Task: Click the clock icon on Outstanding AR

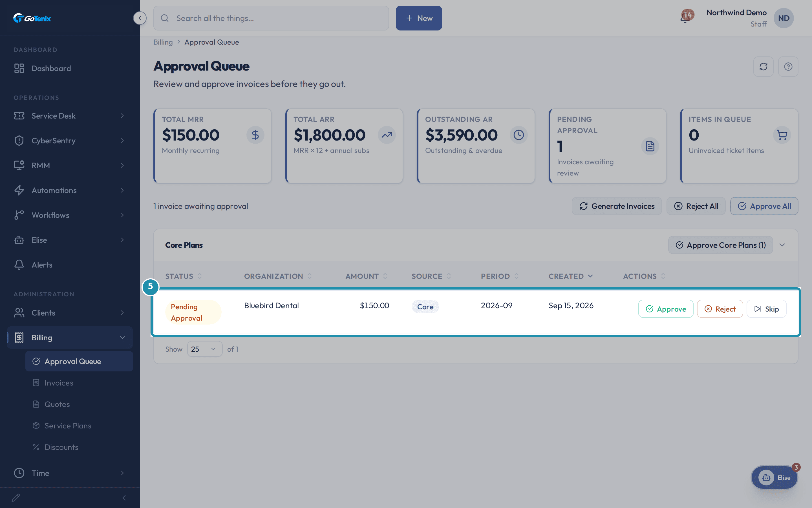Action: 519,135
